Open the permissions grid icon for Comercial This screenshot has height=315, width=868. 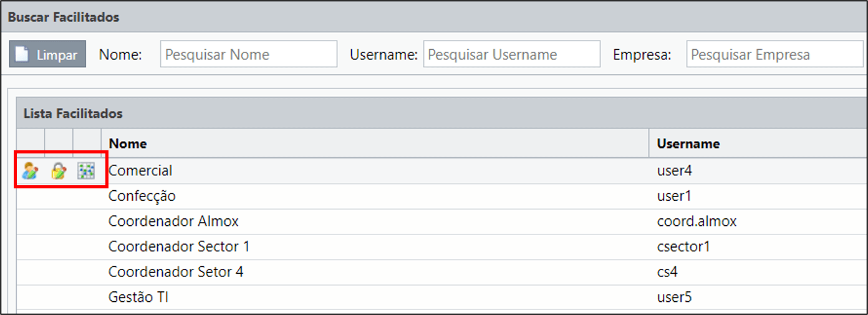coord(85,170)
